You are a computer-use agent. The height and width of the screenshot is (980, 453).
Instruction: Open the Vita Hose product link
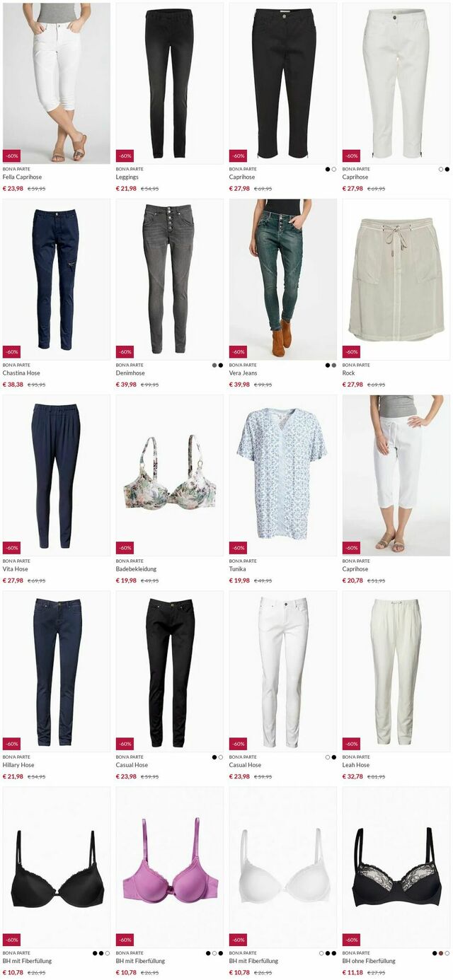coord(16,569)
